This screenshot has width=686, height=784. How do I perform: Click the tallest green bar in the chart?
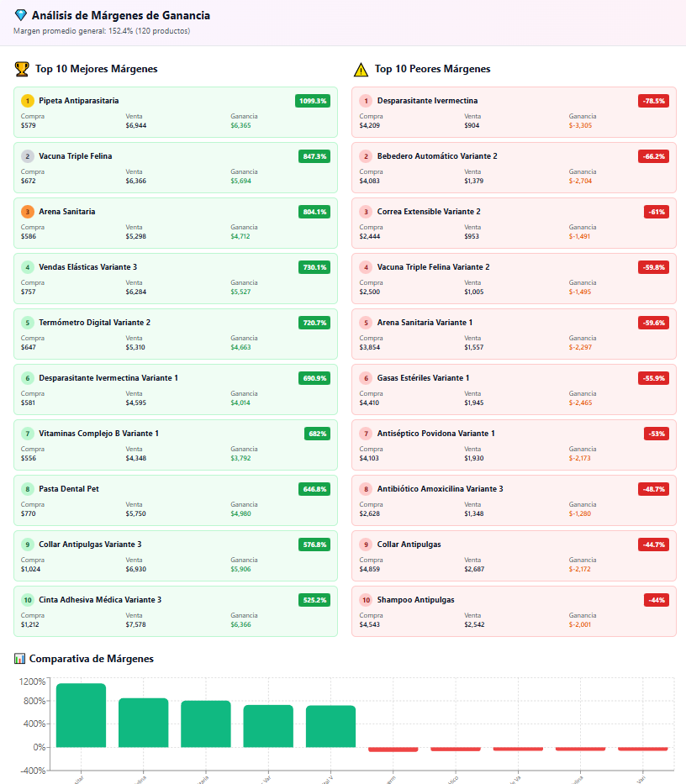click(81, 715)
